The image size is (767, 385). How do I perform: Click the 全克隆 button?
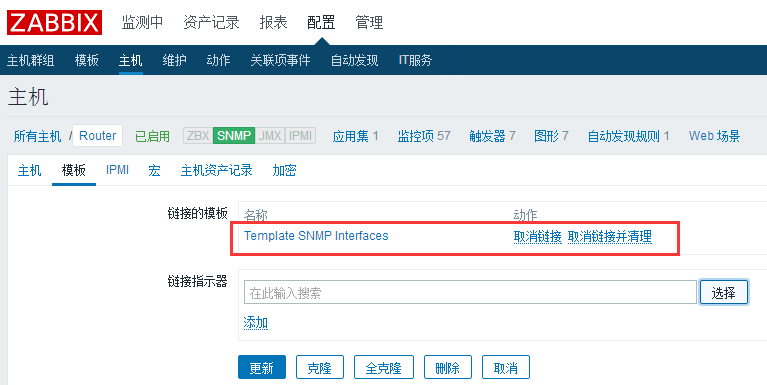(x=384, y=367)
